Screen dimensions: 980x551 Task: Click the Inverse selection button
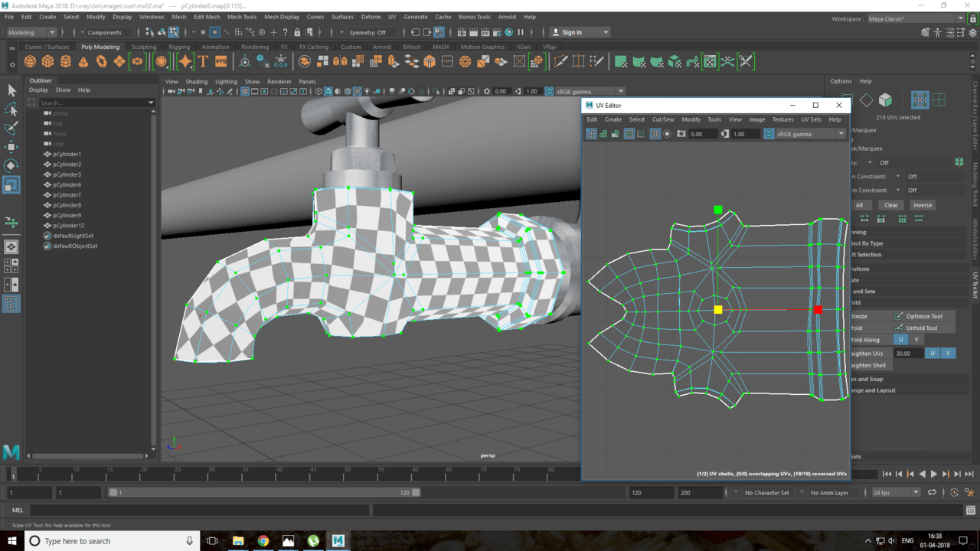923,205
